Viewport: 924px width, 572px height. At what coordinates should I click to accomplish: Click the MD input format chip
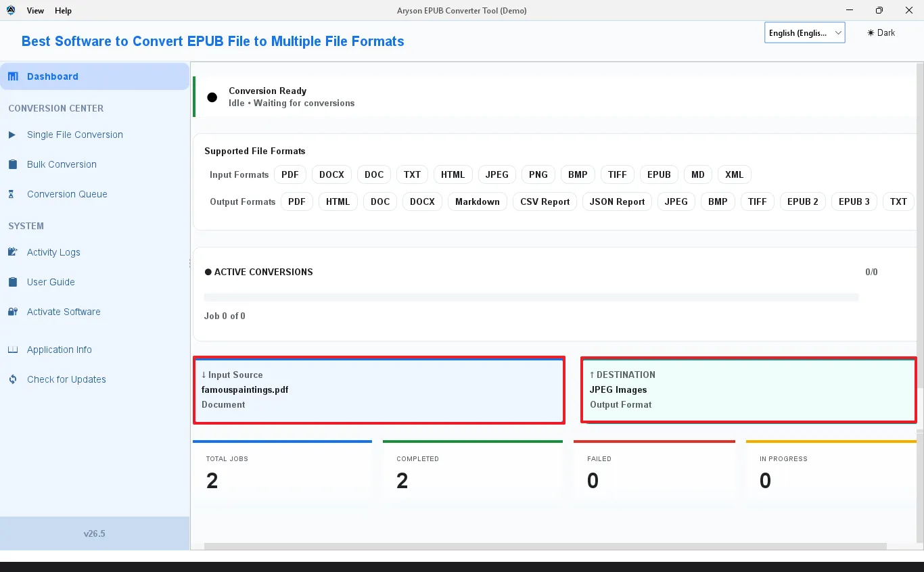698,174
